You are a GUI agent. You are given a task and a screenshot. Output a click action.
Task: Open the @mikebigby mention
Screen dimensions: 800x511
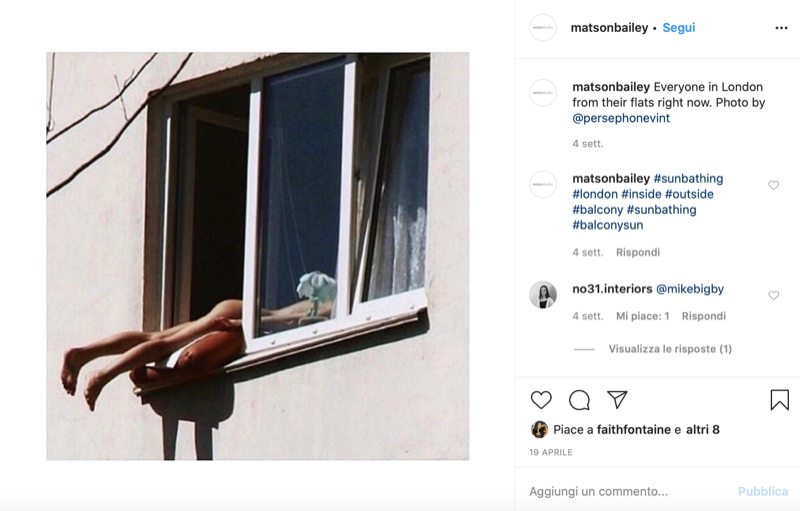pos(690,289)
